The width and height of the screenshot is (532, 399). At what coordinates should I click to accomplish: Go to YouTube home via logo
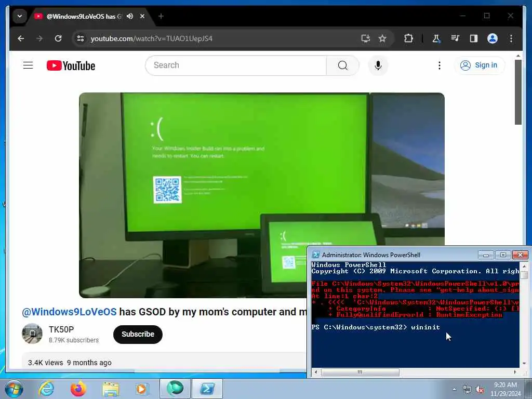coord(71,65)
